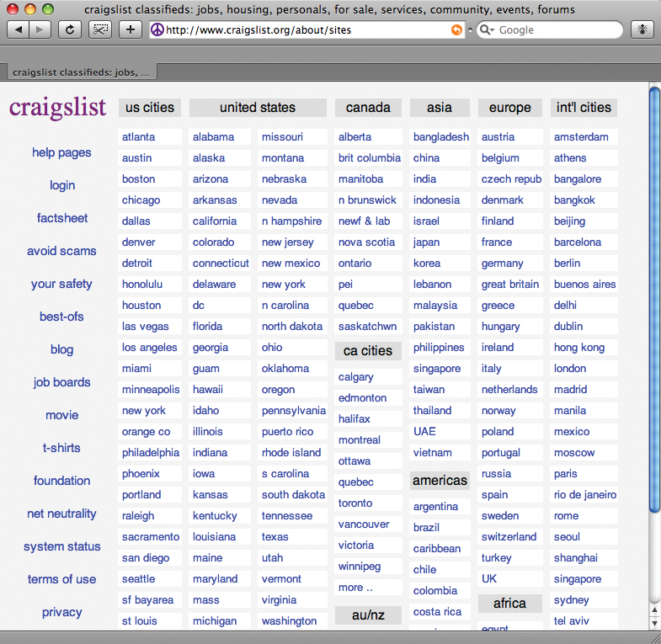Select the craigslist classifieds browser tab
This screenshot has width=661, height=644.
[x=82, y=73]
